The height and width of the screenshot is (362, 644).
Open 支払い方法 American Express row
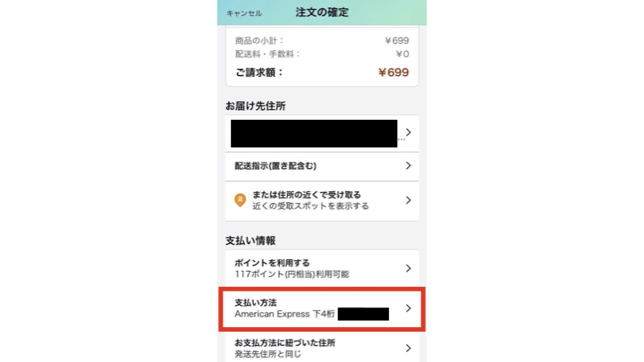coord(322,308)
